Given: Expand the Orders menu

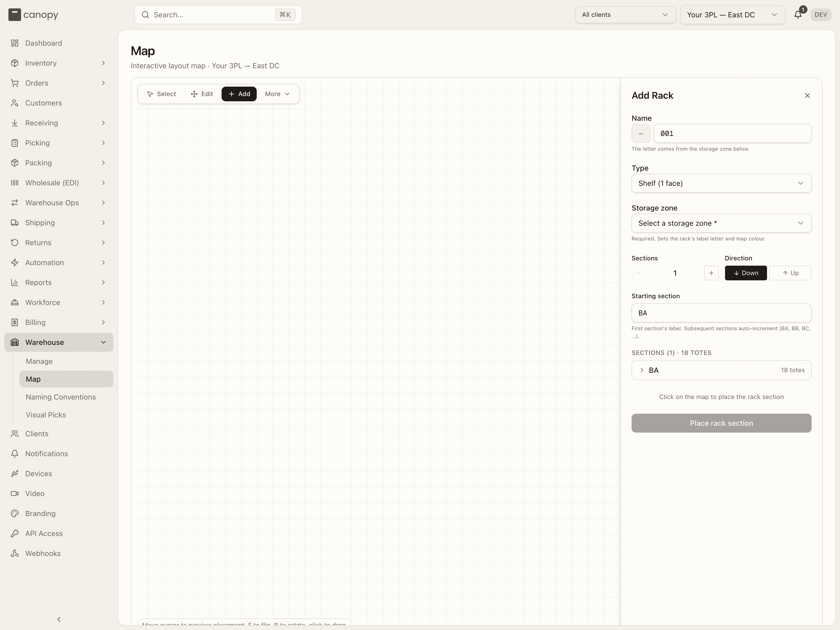Looking at the screenshot, I should pos(59,83).
